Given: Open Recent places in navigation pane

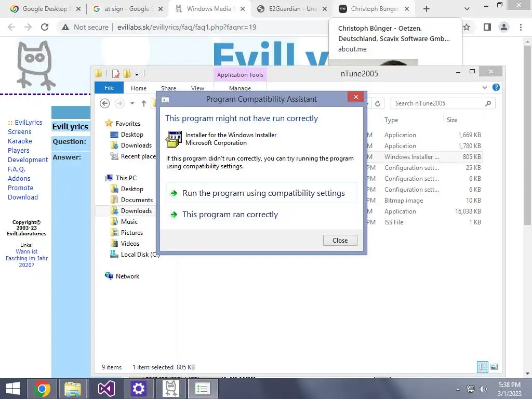Looking at the screenshot, I should 133,156.
